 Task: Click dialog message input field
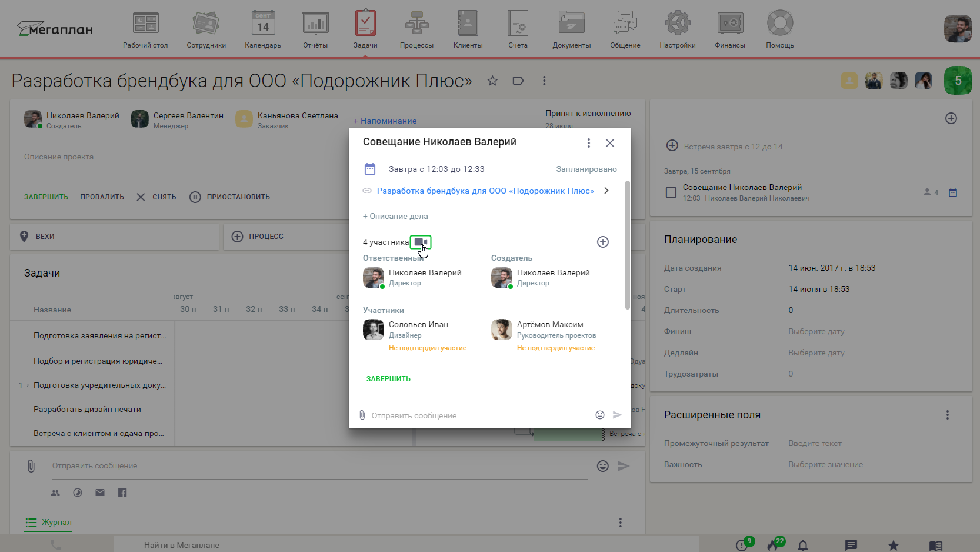[x=479, y=415]
